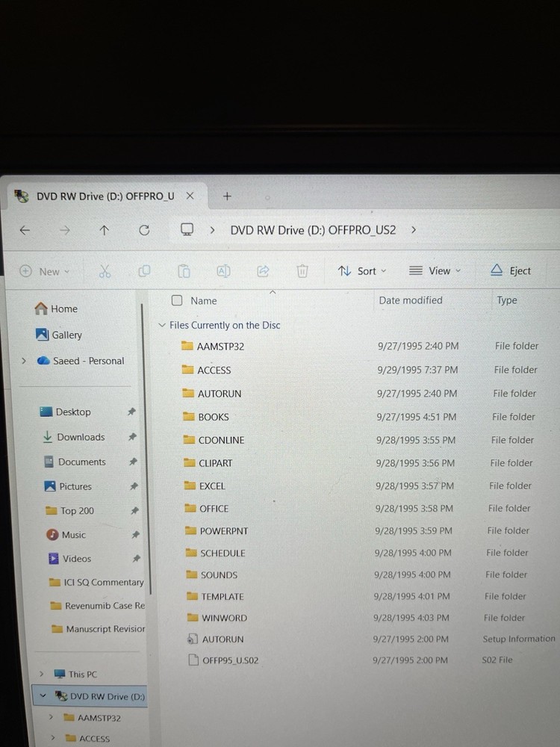
Task: Open the View dropdown menu
Action: tap(435, 271)
